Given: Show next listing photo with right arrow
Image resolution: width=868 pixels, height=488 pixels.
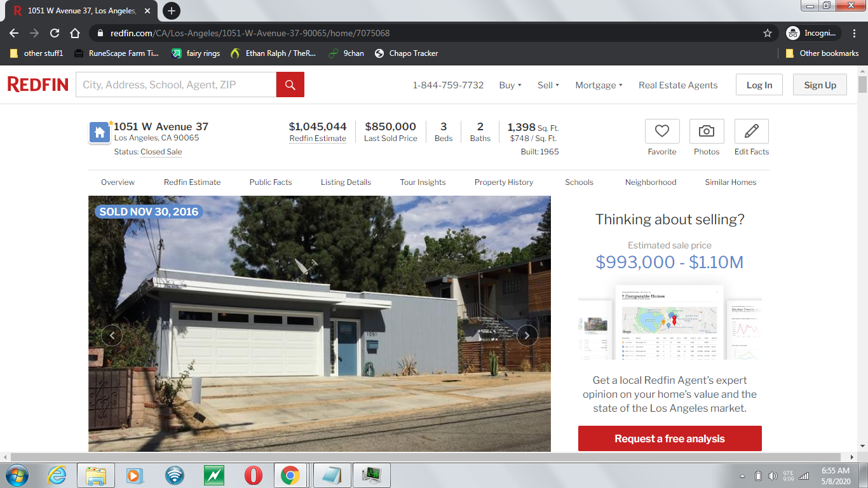Looking at the screenshot, I should pos(527,335).
